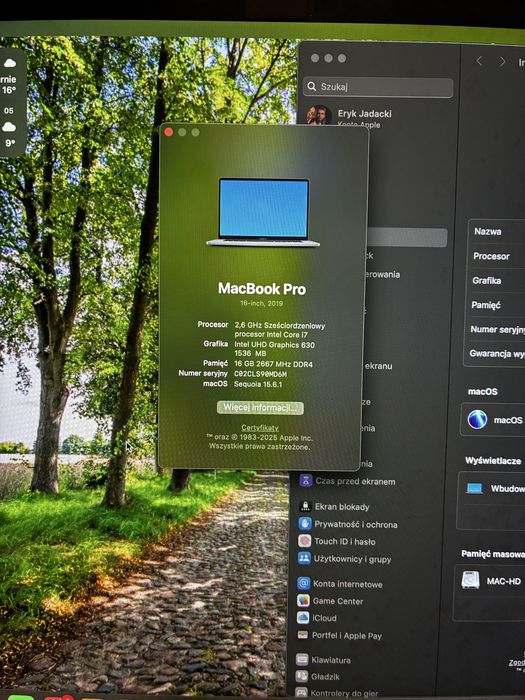
Task: Open iCloud sidebar icon
Action: click(303, 617)
